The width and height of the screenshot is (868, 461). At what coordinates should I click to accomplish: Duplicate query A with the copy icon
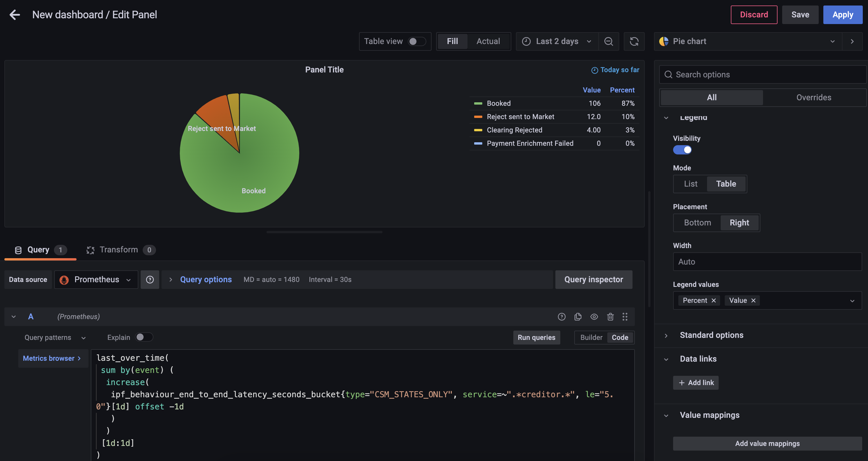[577, 316]
